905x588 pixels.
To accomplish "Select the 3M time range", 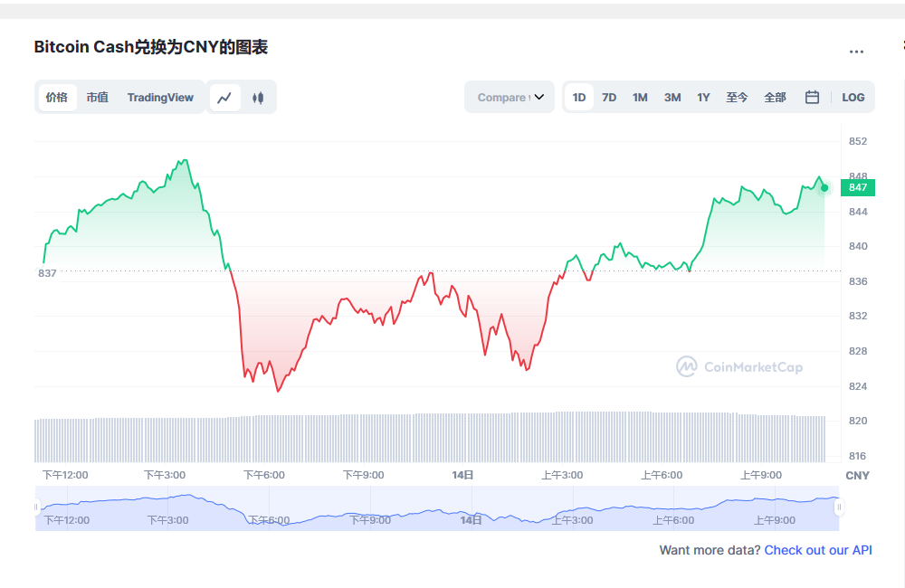I will click(x=672, y=98).
